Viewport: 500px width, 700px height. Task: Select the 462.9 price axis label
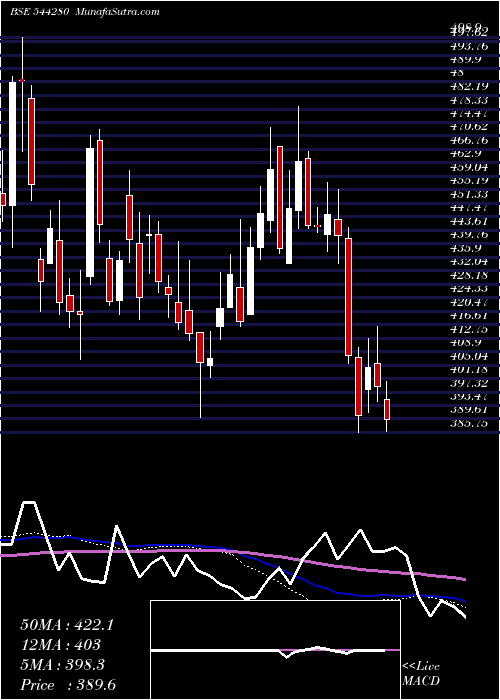466,154
